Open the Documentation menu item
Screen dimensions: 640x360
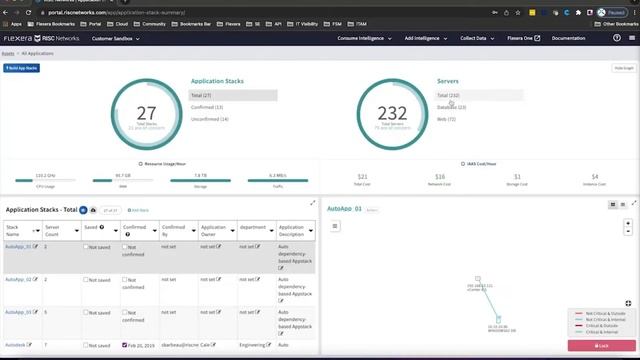tap(568, 38)
